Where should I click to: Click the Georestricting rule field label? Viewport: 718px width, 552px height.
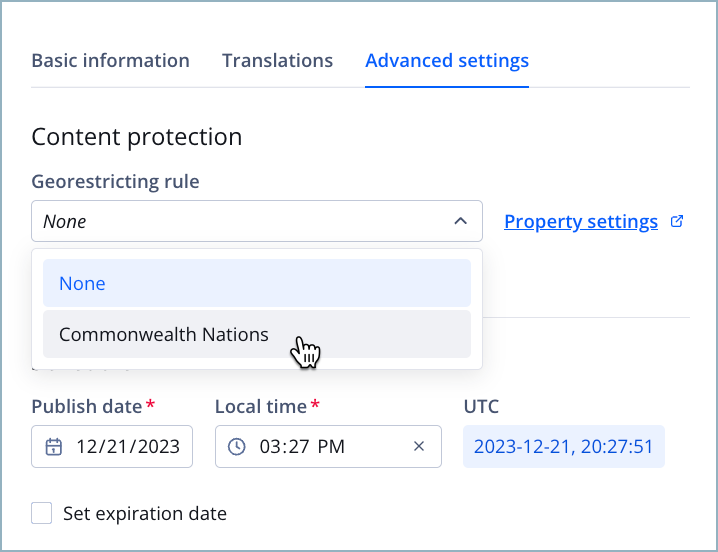pos(115,181)
